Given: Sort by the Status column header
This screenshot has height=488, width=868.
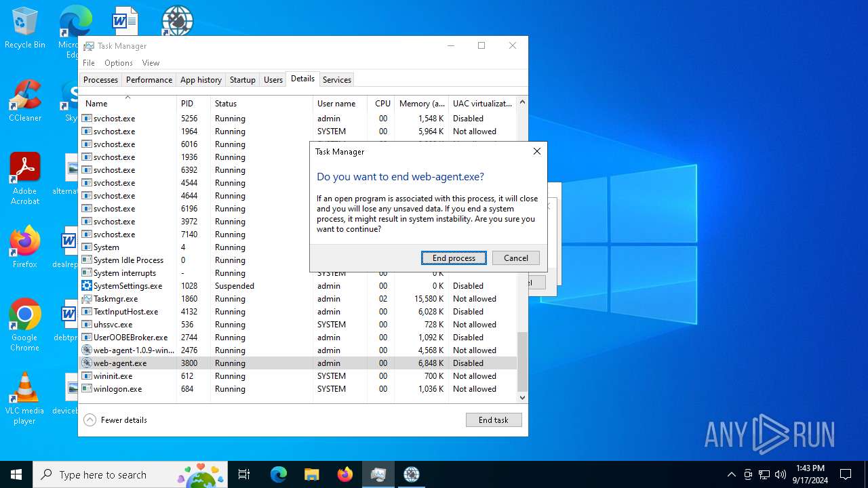Looking at the screenshot, I should tap(261, 104).
